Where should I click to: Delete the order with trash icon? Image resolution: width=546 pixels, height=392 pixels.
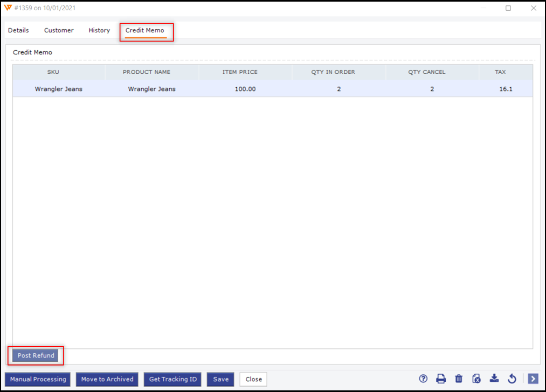click(459, 379)
